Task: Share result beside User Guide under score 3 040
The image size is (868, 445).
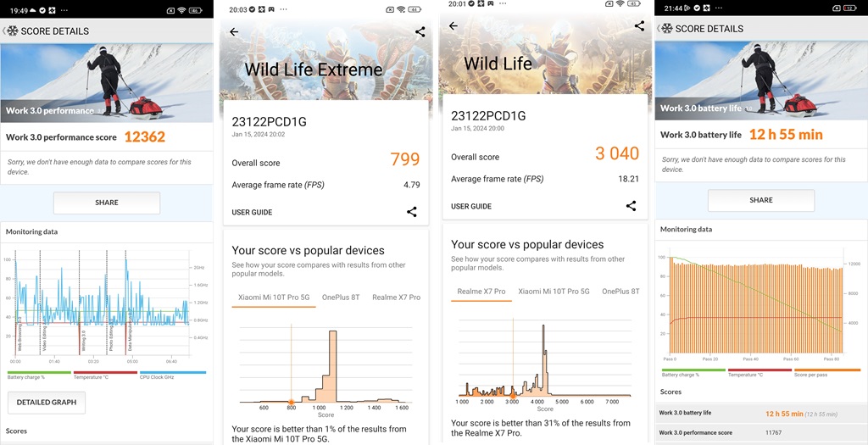Action: click(631, 206)
